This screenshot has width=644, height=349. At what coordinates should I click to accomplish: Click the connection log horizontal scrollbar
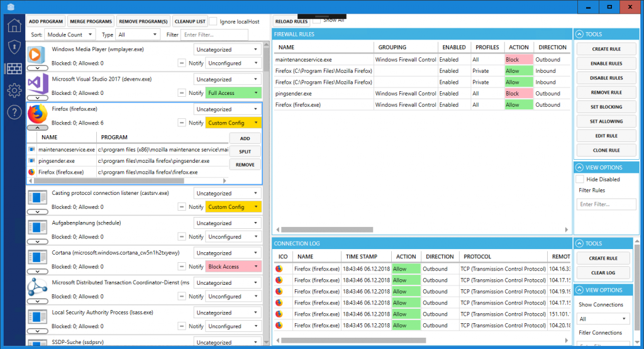tap(353, 340)
